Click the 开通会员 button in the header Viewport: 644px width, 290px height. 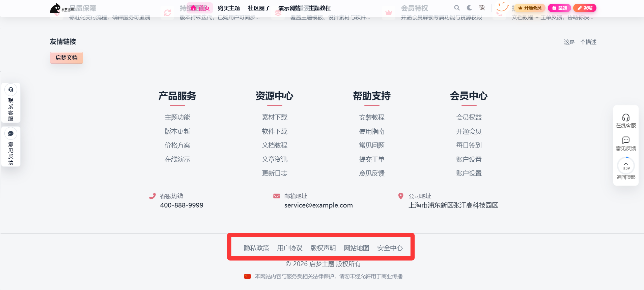530,8
